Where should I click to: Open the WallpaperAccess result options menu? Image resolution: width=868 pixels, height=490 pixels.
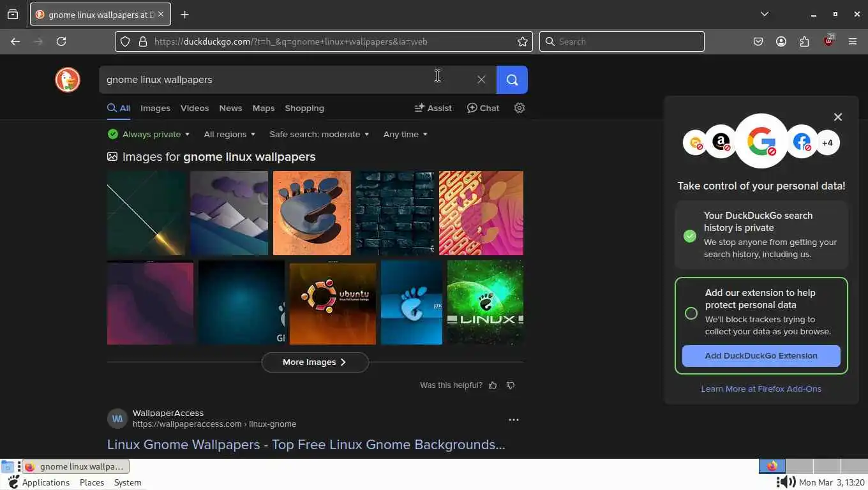pos(514,420)
